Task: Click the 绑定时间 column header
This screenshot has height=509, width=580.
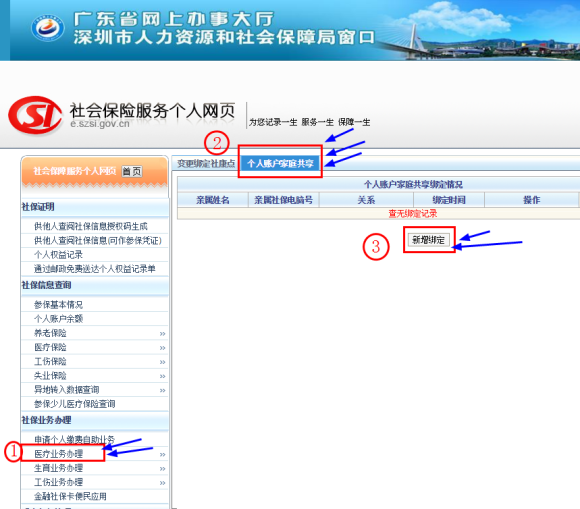Action: tap(449, 200)
